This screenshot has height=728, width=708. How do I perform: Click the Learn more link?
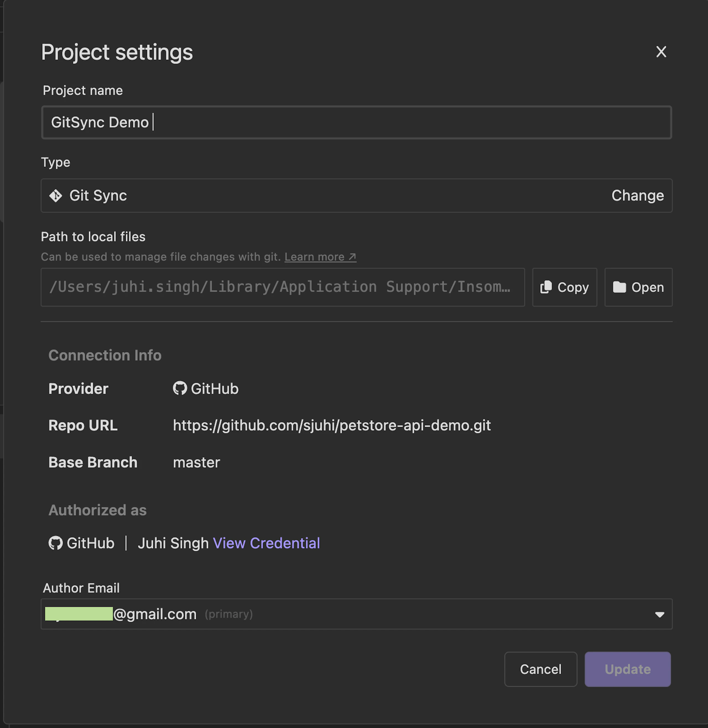point(320,257)
